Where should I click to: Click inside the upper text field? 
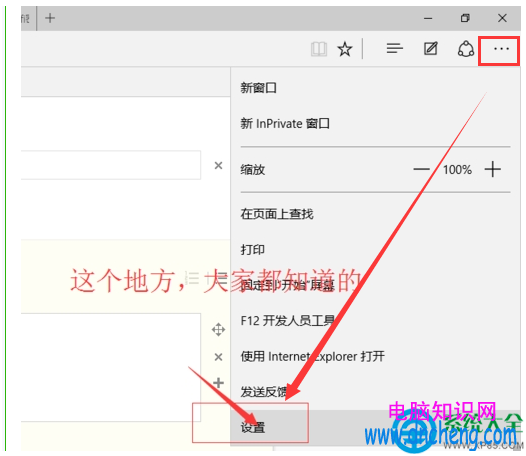(111, 165)
